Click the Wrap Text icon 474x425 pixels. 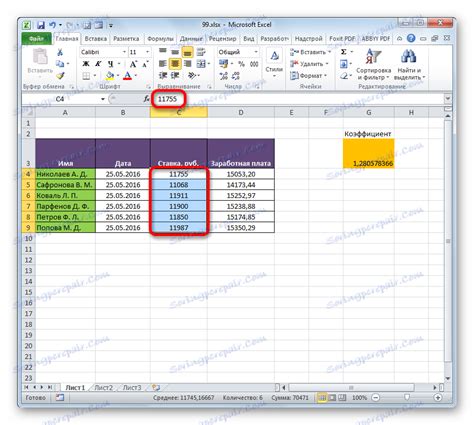coord(200,52)
